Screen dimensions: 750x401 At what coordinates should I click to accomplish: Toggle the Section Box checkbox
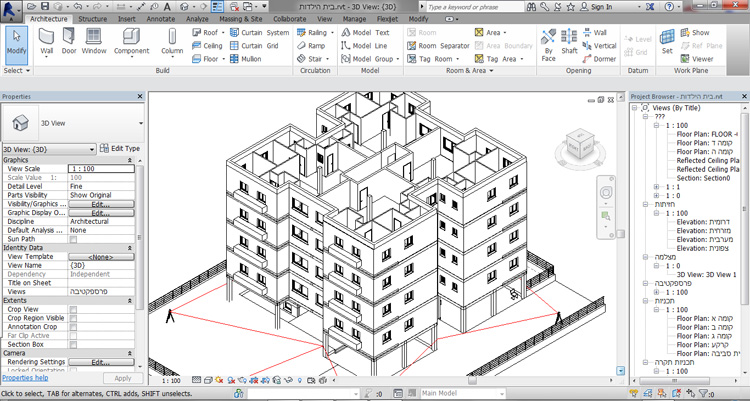[x=73, y=345]
